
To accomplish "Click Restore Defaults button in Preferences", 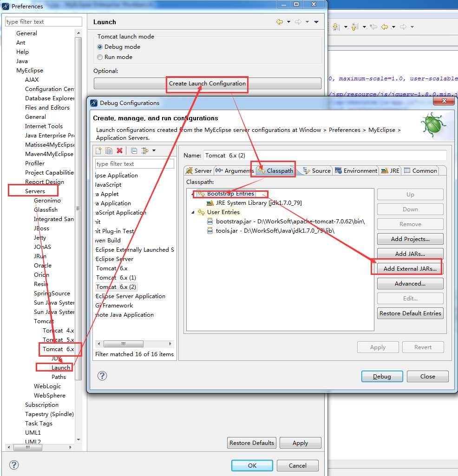I will coord(252,443).
